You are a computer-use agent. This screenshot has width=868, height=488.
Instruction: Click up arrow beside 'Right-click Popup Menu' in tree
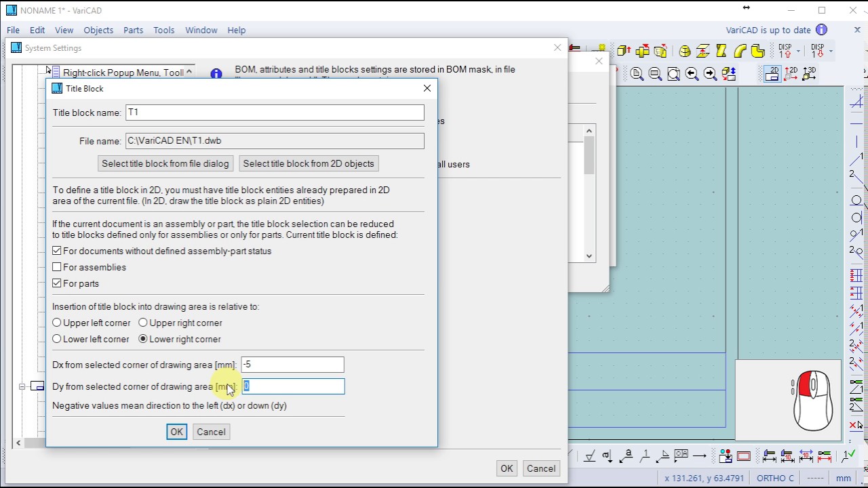coord(189,72)
